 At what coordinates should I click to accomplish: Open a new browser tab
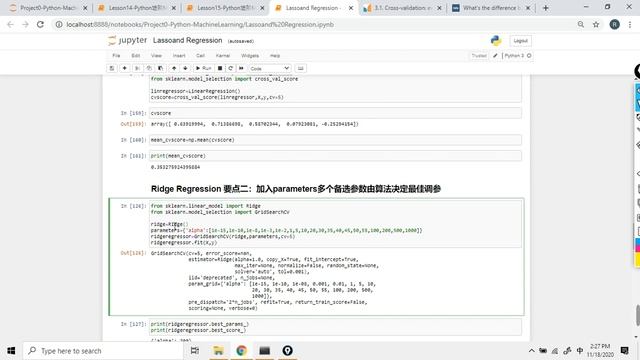(x=546, y=8)
